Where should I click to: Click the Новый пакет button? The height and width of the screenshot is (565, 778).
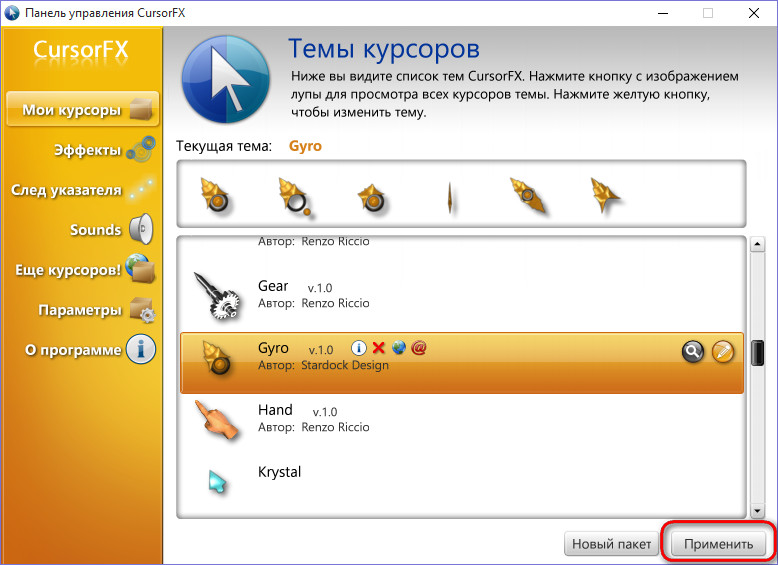point(611,544)
